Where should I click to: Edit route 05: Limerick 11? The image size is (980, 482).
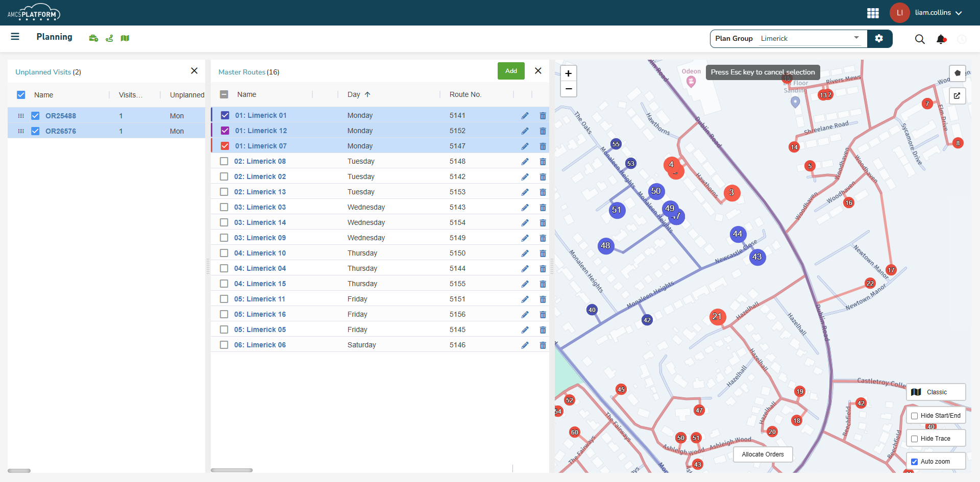525,299
